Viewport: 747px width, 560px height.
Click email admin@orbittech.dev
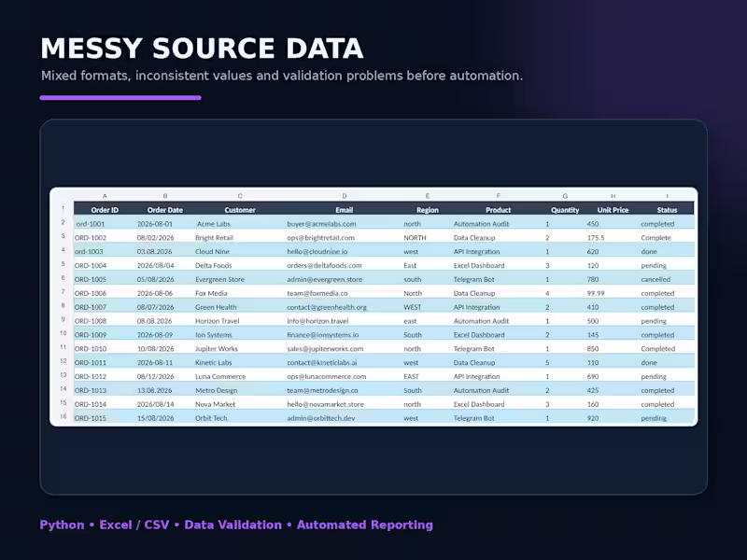320,417
